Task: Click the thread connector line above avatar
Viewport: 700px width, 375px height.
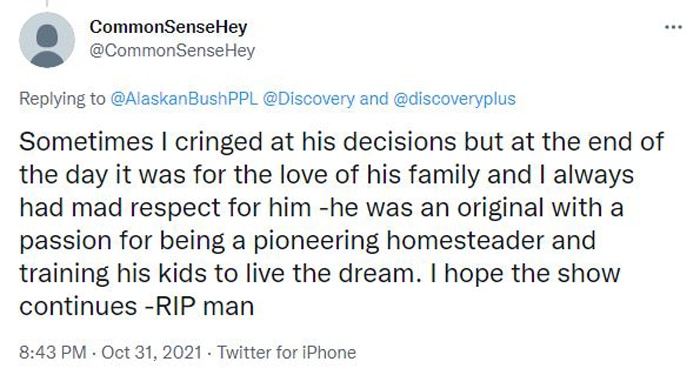Action: pyautogui.click(x=47, y=4)
